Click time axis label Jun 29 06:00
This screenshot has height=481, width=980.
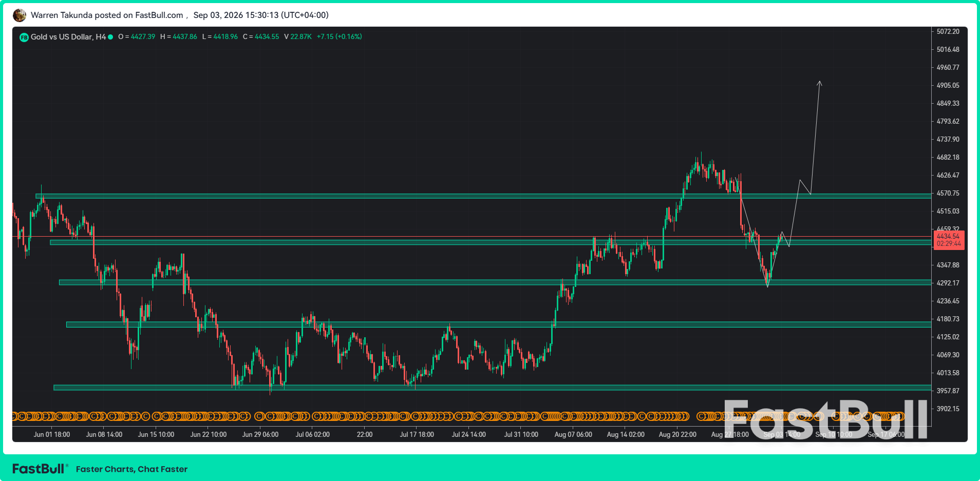(x=260, y=435)
